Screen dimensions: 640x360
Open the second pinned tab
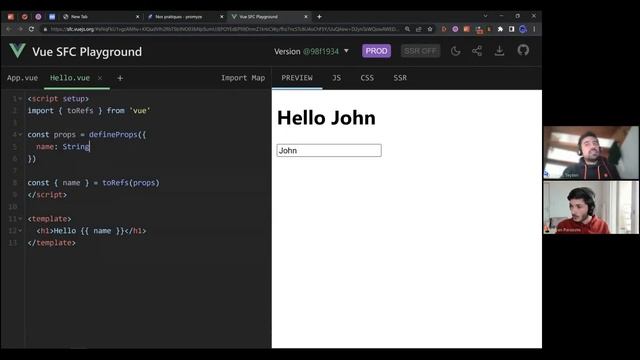pyautogui.click(x=24, y=17)
